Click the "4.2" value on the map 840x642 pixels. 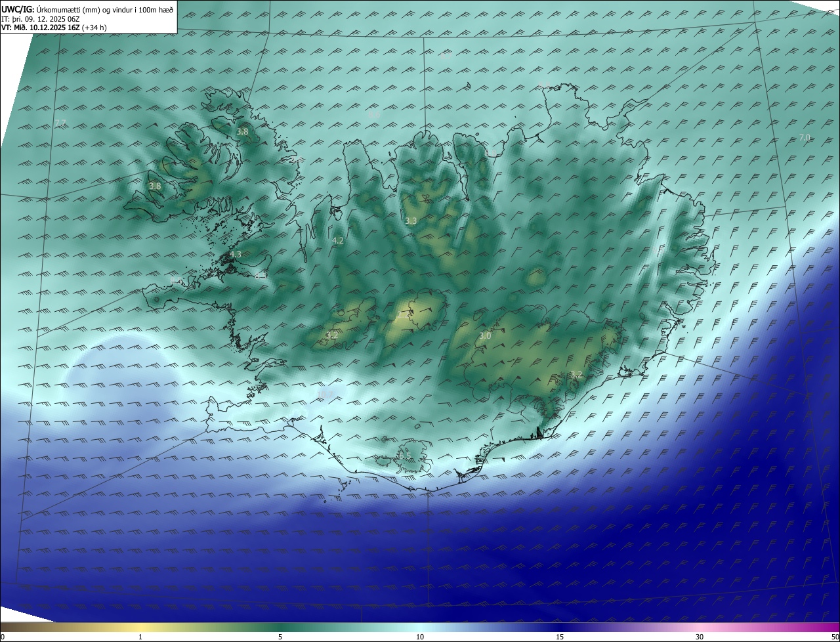[338, 241]
